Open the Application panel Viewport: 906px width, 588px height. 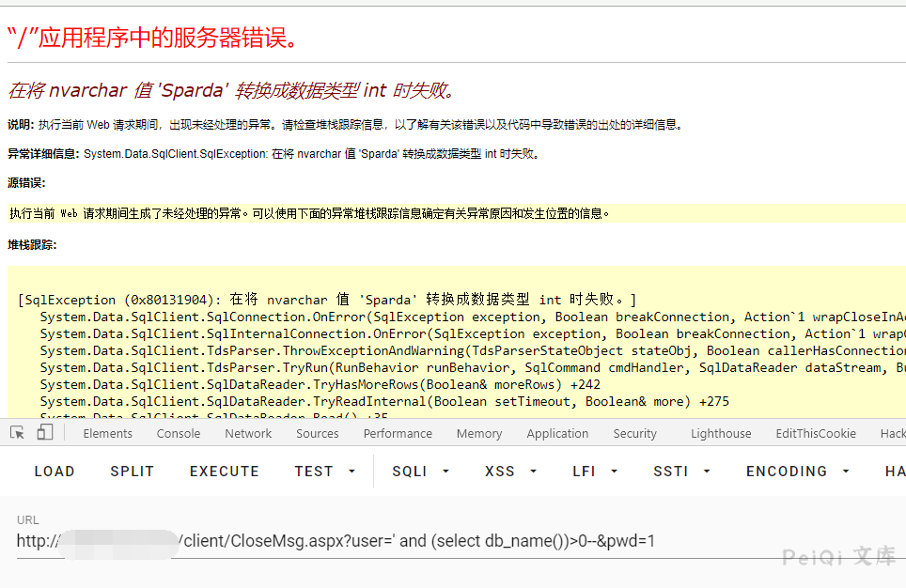tap(557, 433)
